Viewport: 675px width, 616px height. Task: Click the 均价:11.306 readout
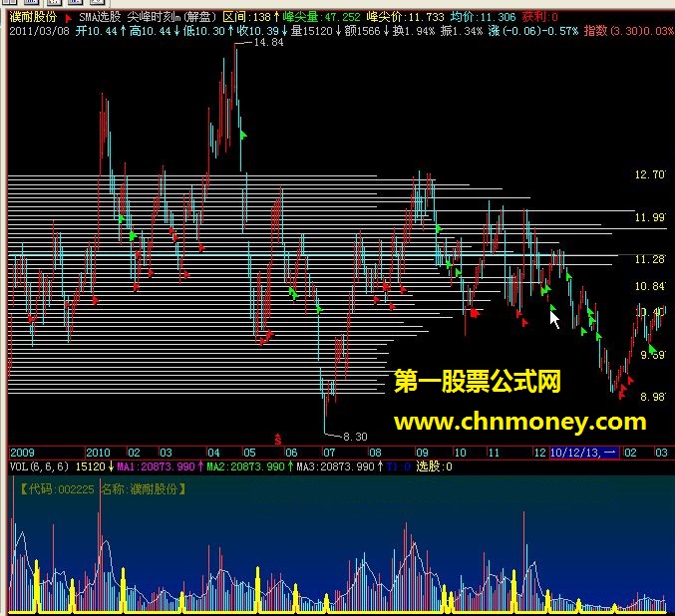tap(483, 17)
